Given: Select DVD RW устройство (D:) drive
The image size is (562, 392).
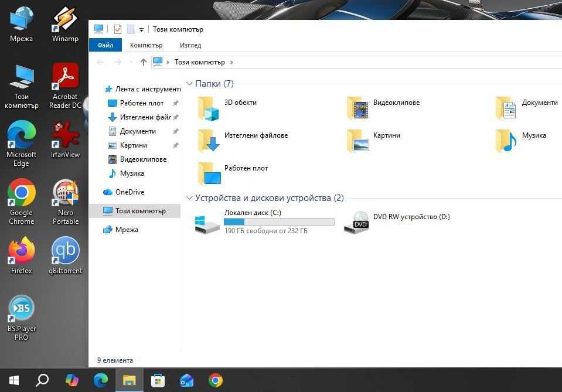Looking at the screenshot, I should tap(396, 222).
